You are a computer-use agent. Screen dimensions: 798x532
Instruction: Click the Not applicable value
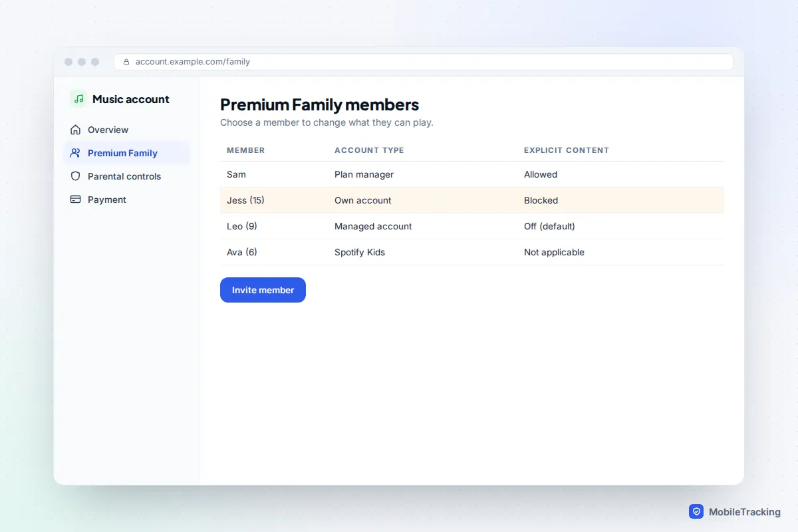pyautogui.click(x=554, y=252)
